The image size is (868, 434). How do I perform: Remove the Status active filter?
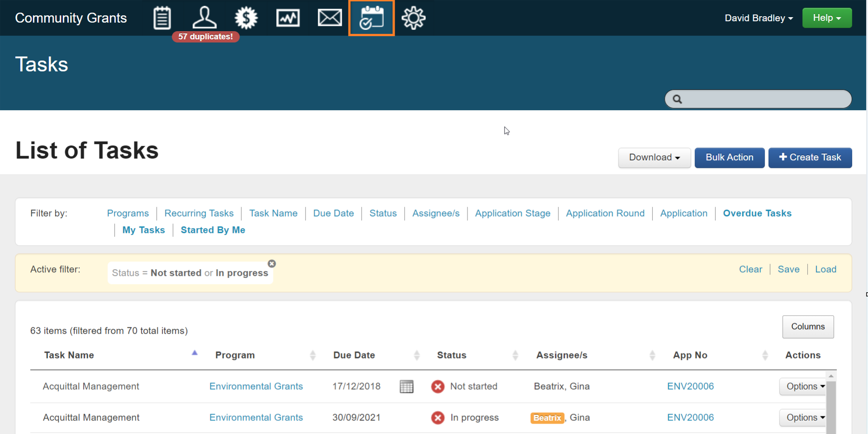pyautogui.click(x=272, y=264)
